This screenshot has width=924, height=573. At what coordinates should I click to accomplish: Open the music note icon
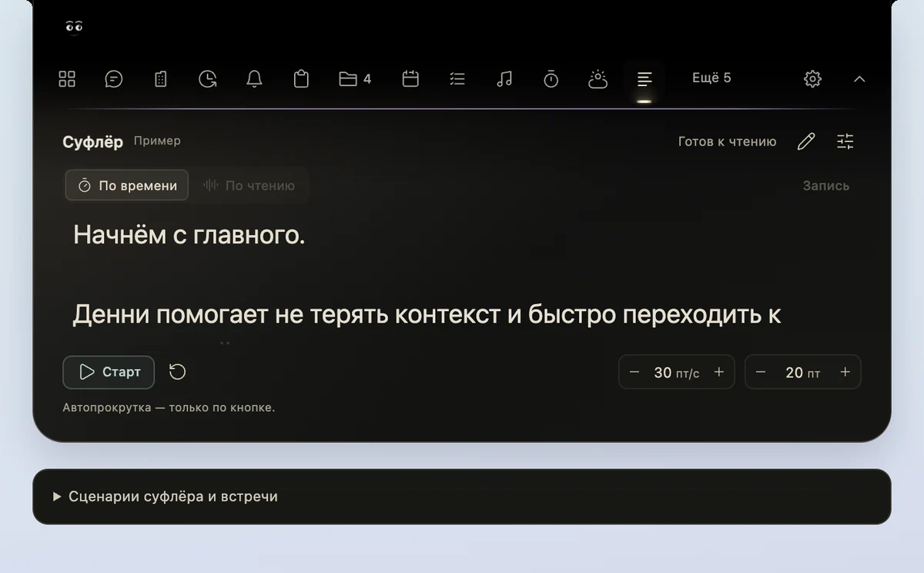coord(504,79)
